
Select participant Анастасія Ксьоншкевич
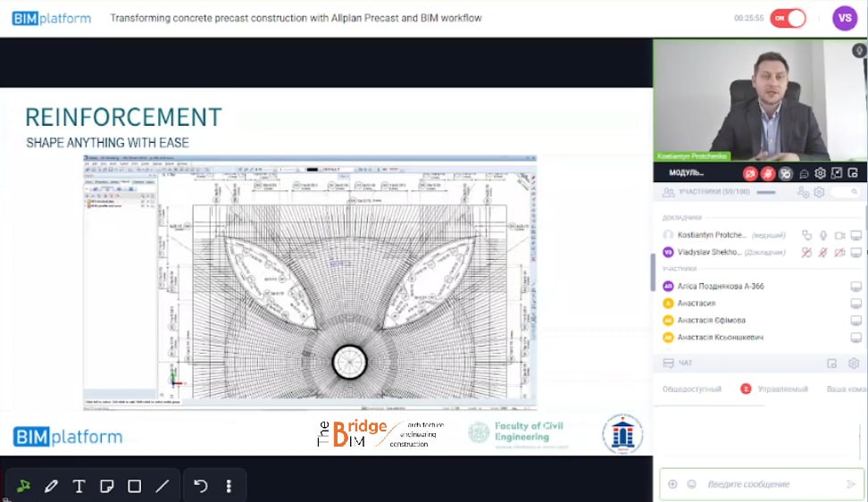click(x=720, y=337)
